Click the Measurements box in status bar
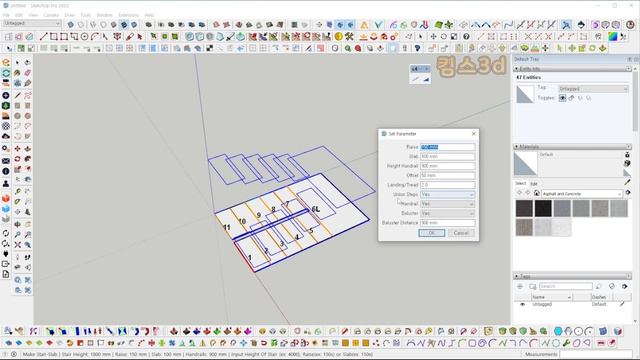The height and width of the screenshot is (360, 640). [595, 354]
